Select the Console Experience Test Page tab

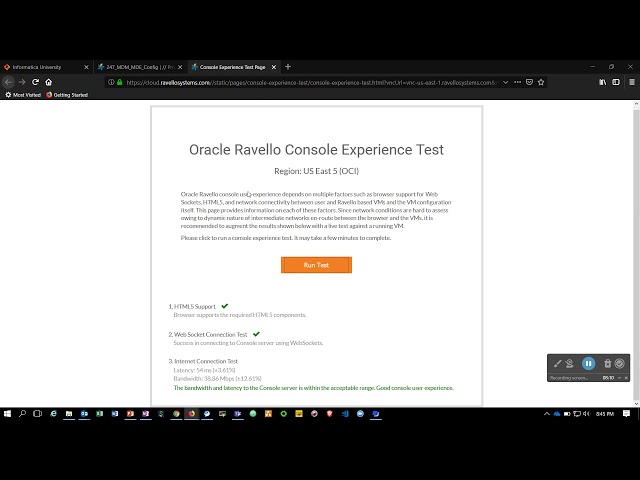coord(233,67)
